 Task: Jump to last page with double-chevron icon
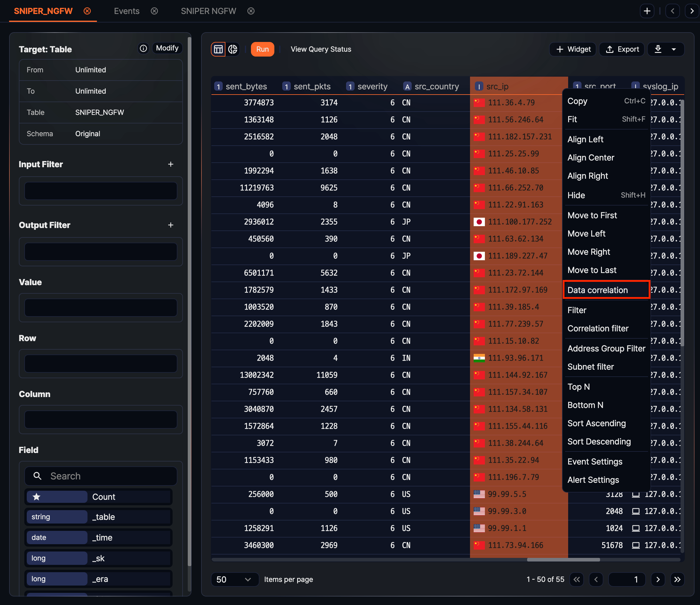pyautogui.click(x=678, y=579)
